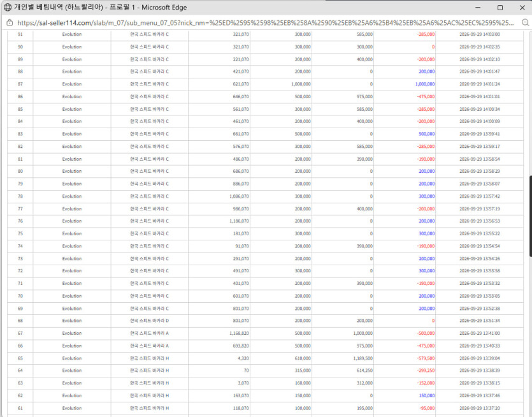
Task: Click the timestamp 2026-09-29 13:55:22
Action: pyautogui.click(x=479, y=233)
